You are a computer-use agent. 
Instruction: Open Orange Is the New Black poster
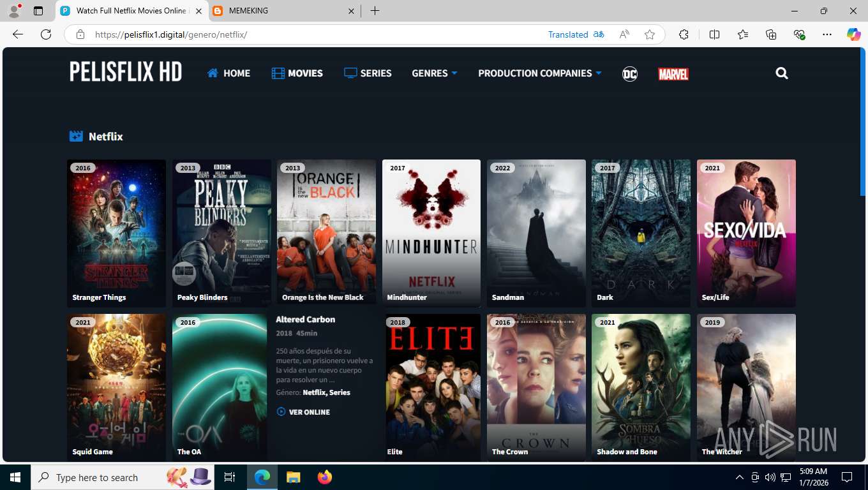pyautogui.click(x=326, y=233)
